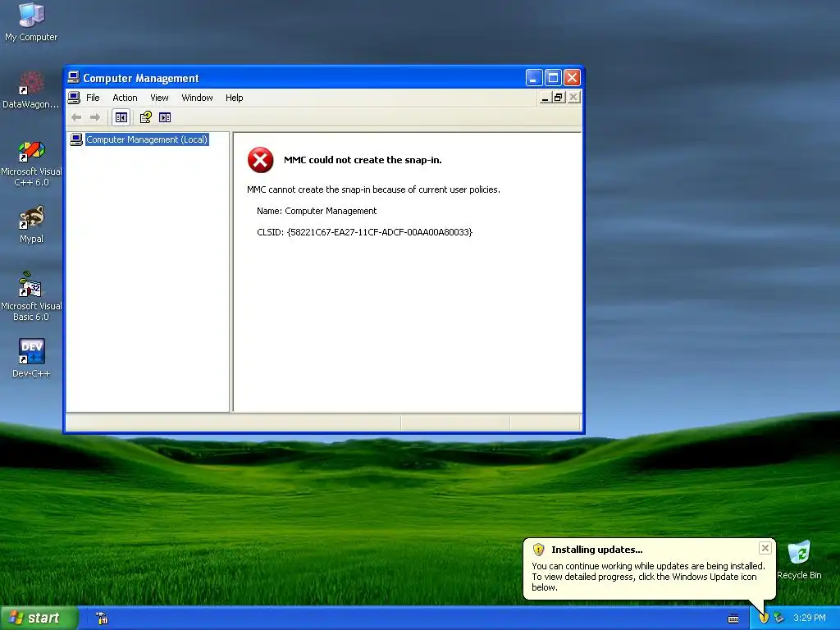840x630 pixels.
Task: Toggle Show/Hide Console Tree button
Action: 121,117
